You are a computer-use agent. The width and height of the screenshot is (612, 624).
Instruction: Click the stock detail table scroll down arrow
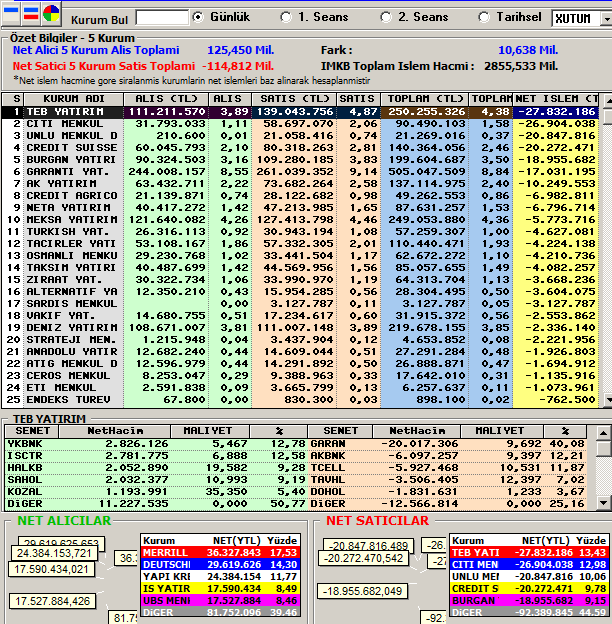604,503
